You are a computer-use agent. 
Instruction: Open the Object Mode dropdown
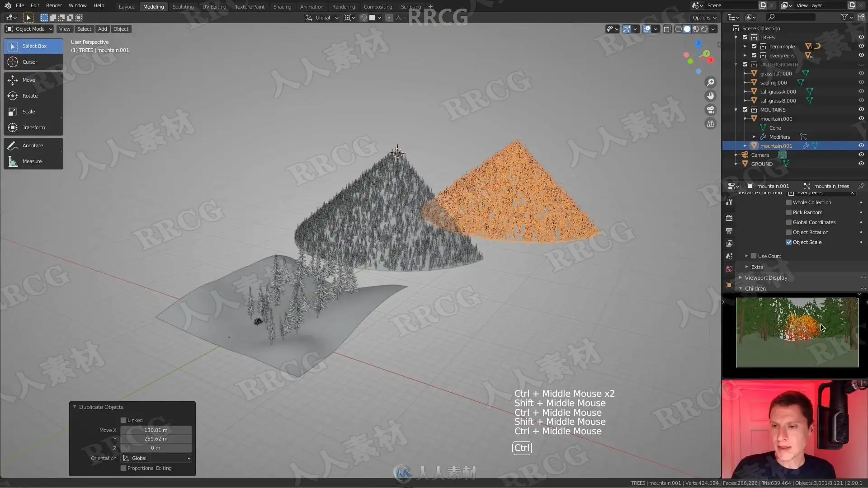coord(29,29)
